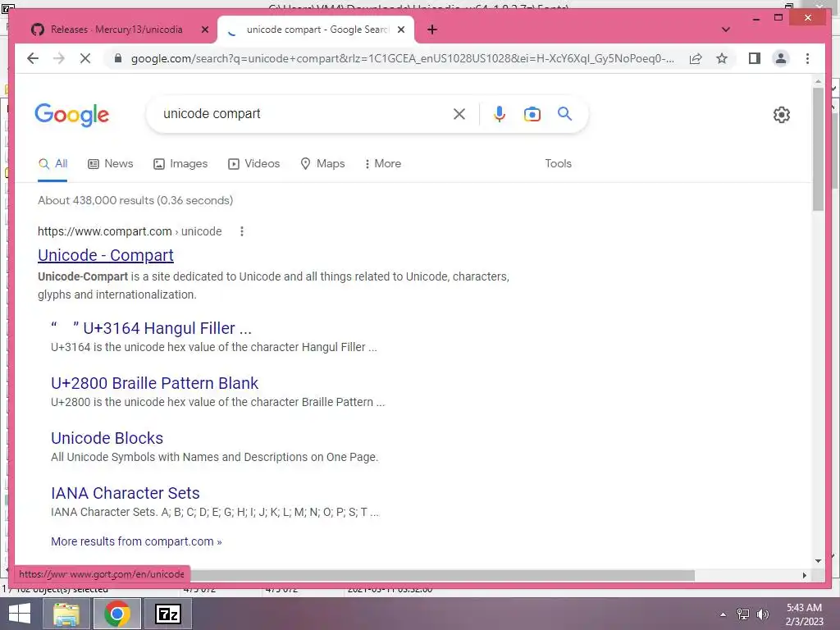Image resolution: width=840 pixels, height=630 pixels.
Task: Open the Windows Start menu
Action: tap(20, 614)
